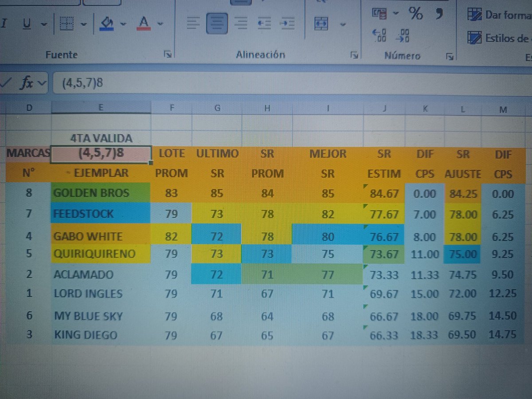This screenshot has height=399, width=532.
Task: Decrease decimal places
Action: [403, 35]
